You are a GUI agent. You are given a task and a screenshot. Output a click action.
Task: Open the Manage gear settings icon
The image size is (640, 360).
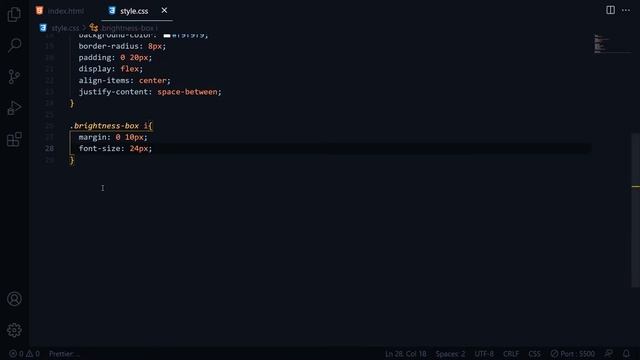pos(14,330)
